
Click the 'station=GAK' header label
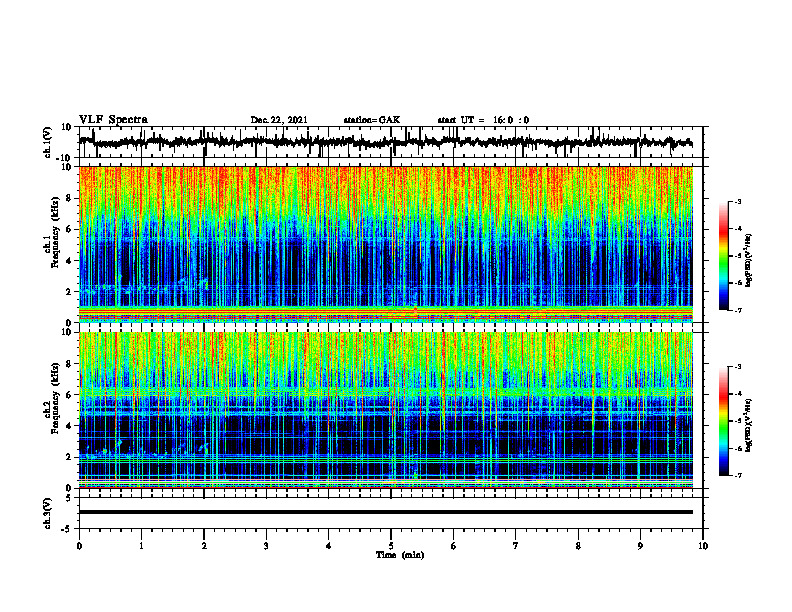click(x=372, y=120)
